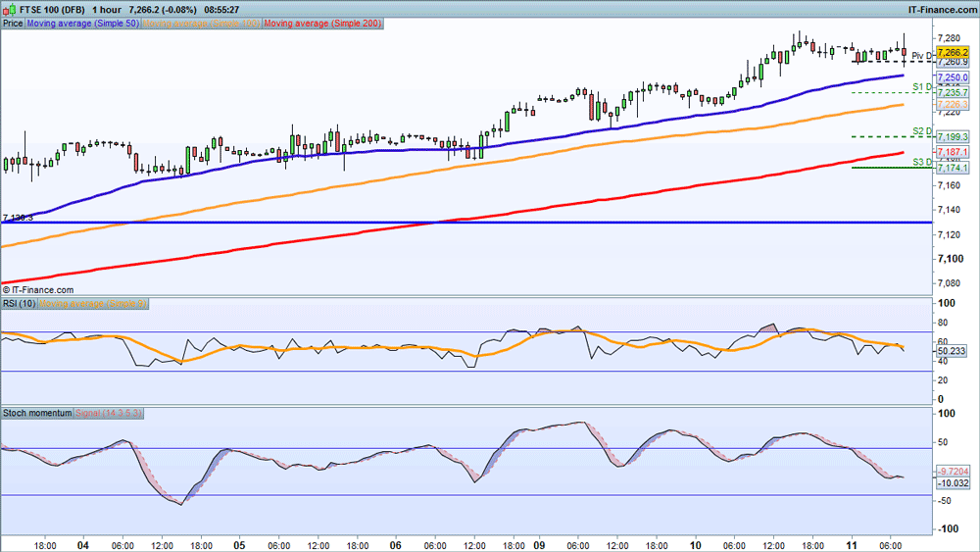The width and height of the screenshot is (980, 552).
Task: Click the 80 level on RSI axis
Action: [x=944, y=323]
